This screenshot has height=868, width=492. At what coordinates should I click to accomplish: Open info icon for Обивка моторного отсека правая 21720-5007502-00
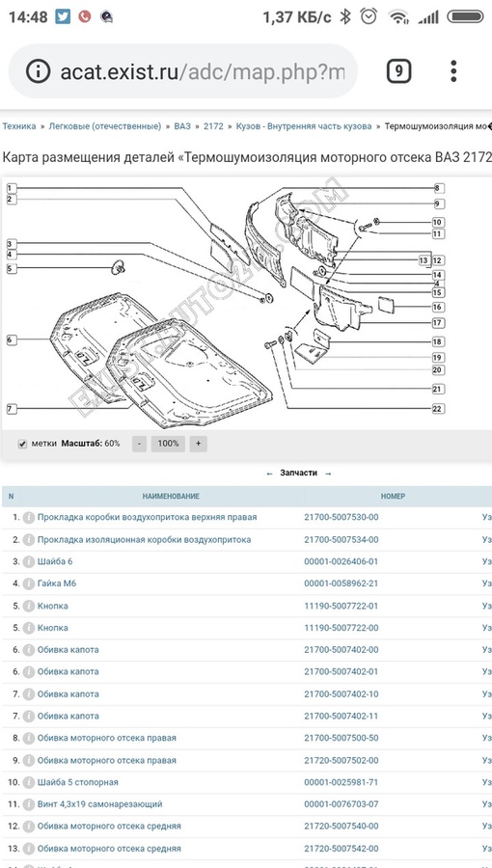click(x=29, y=761)
